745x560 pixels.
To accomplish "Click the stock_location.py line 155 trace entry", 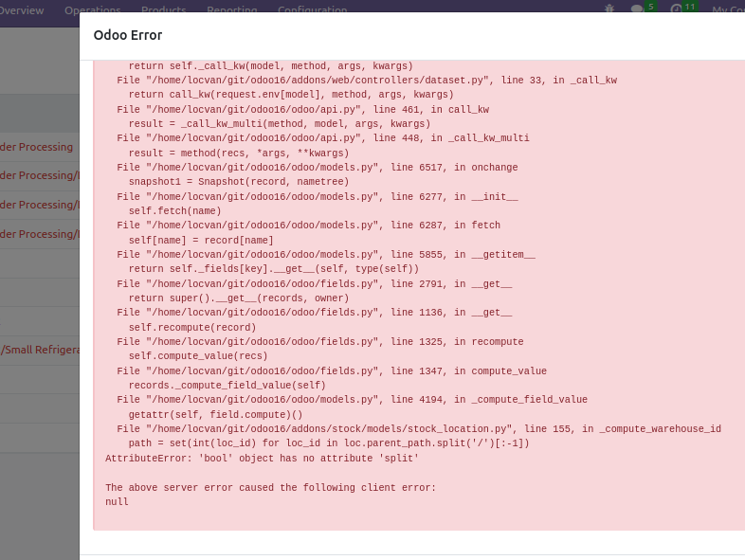I will [x=419, y=429].
